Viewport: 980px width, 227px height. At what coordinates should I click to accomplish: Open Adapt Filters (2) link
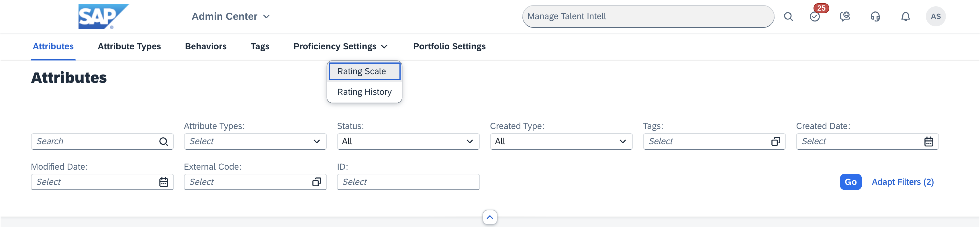[903, 182]
